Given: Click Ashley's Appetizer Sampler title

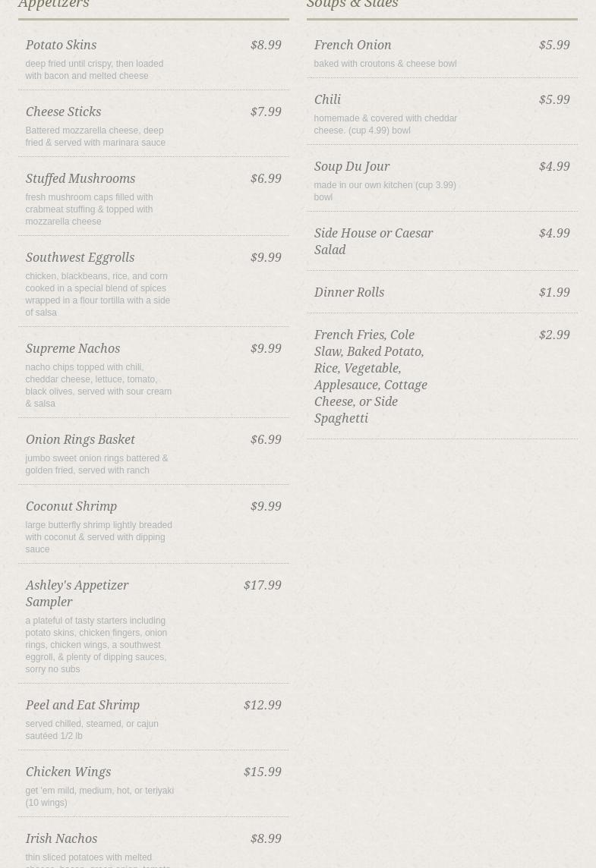Looking at the screenshot, I should [x=77, y=593].
